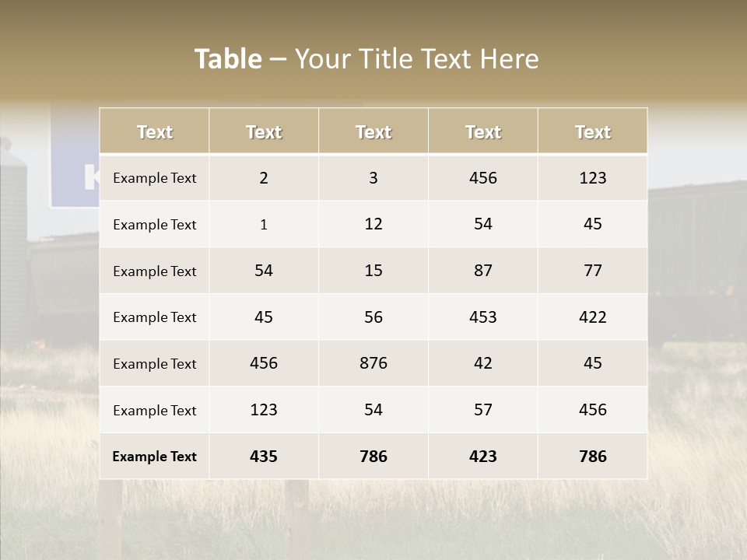Select the cell with value 77

tap(593, 271)
